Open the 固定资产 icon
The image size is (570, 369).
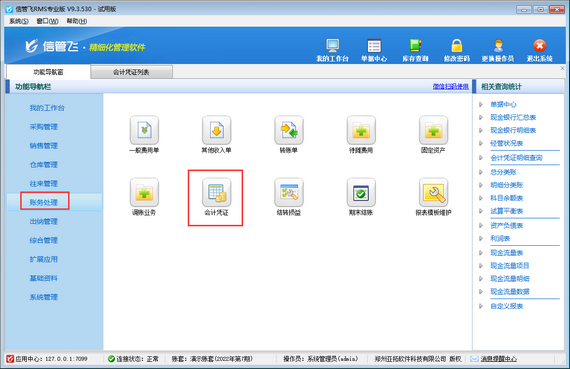[x=433, y=130]
